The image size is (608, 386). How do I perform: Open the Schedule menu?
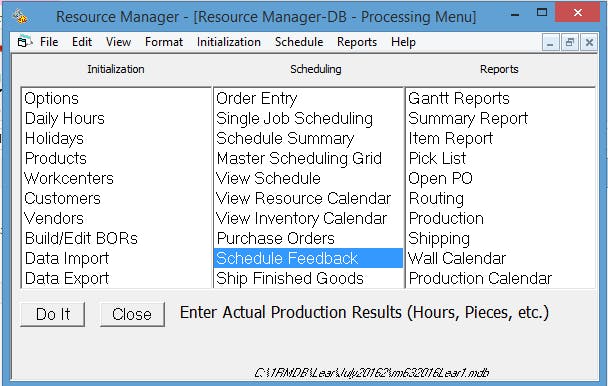[299, 42]
